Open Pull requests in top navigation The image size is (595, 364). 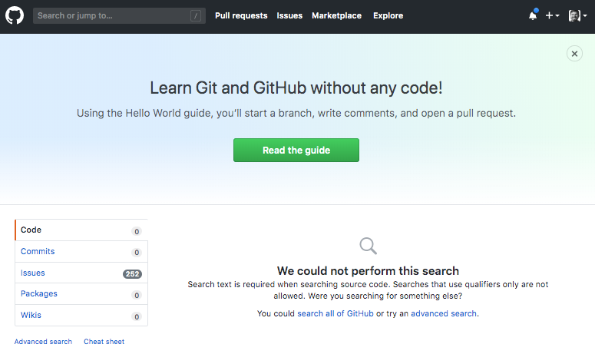click(x=241, y=15)
